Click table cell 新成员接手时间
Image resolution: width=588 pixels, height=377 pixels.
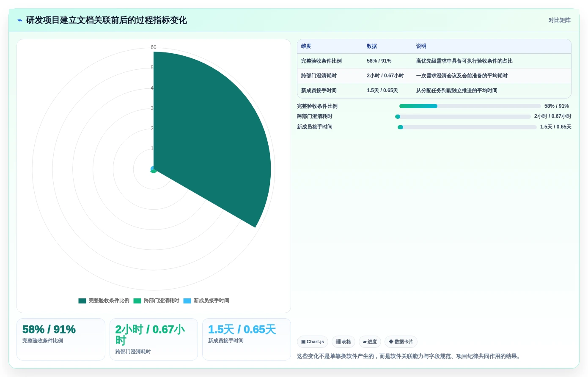point(319,91)
